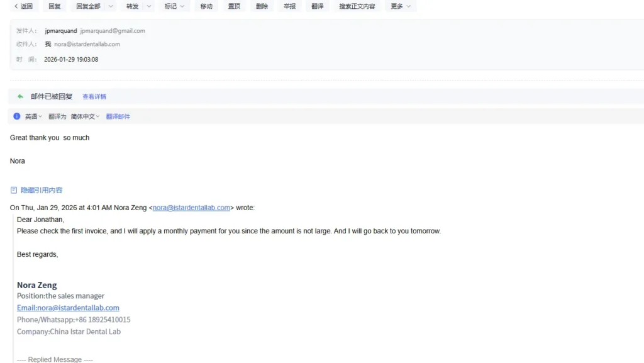Delete the email with 删除

click(x=262, y=6)
